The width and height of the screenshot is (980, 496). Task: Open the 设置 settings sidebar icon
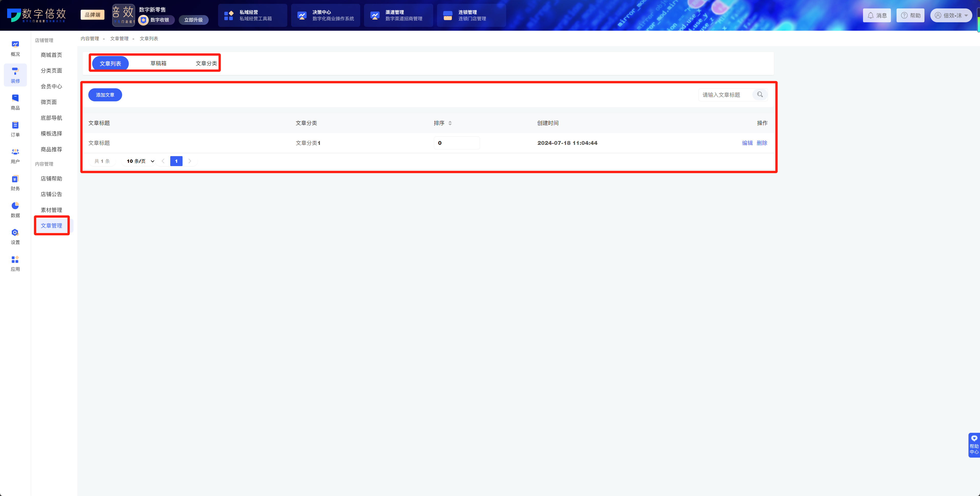(15, 236)
